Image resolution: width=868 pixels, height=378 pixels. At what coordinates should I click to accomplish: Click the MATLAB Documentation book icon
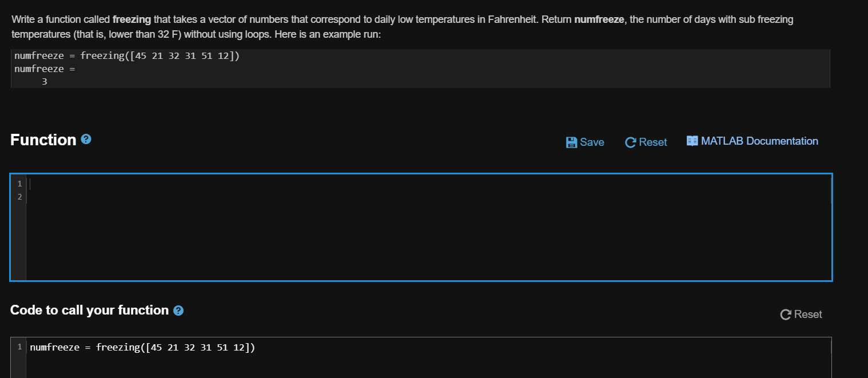692,141
